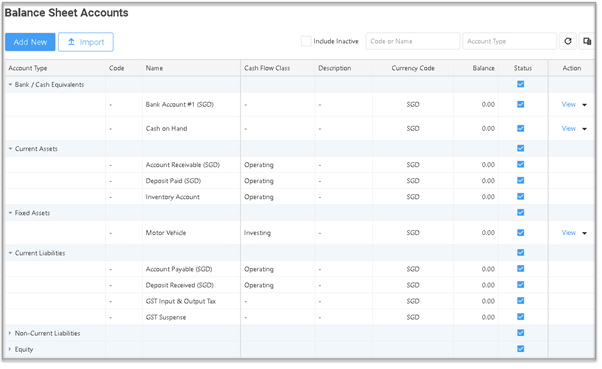Click the Currency Code column header

click(x=413, y=68)
